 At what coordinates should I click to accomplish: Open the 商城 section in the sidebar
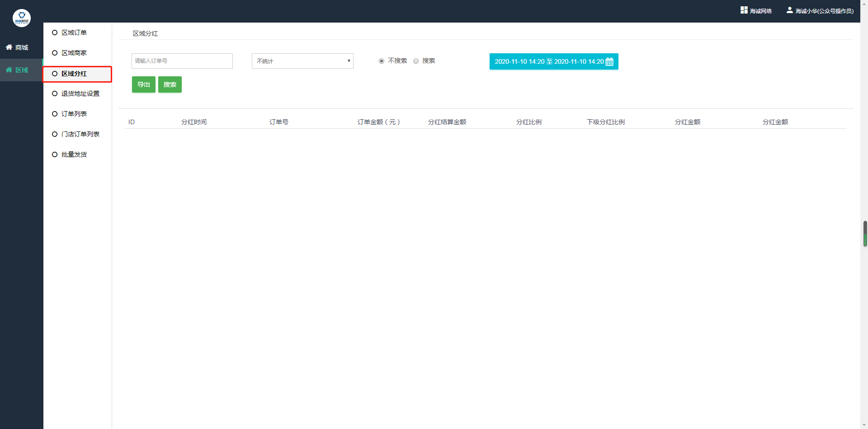point(22,47)
